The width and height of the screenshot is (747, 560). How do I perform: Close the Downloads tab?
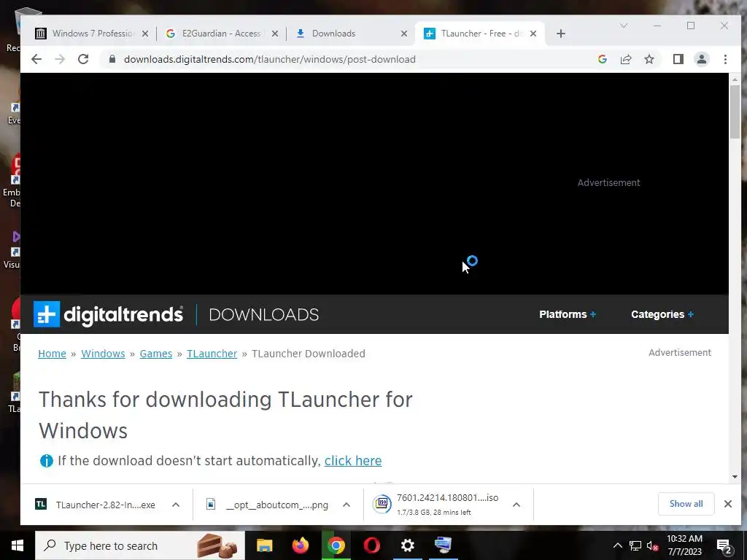pyautogui.click(x=404, y=34)
